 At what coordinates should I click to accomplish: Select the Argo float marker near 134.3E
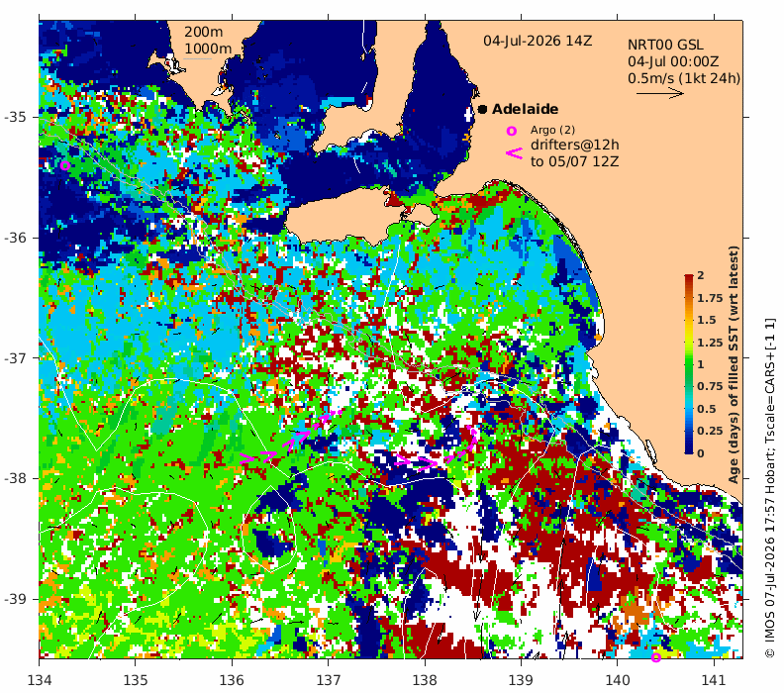pos(65,165)
